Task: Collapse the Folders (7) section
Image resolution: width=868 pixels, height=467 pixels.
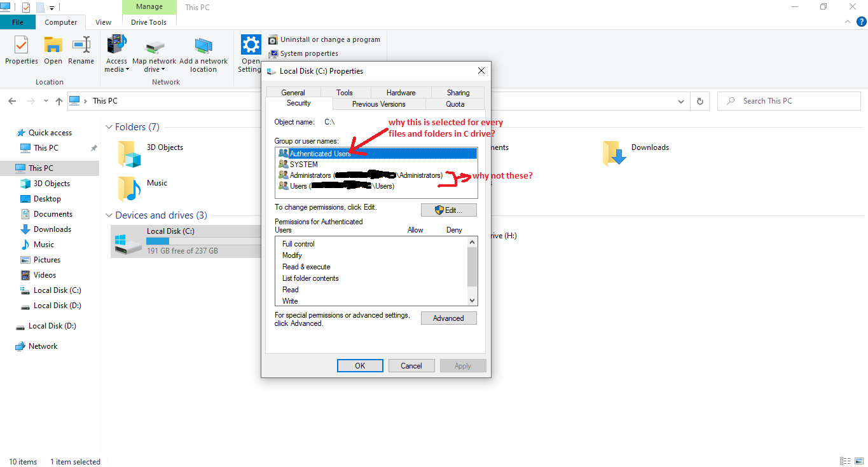Action: [109, 127]
